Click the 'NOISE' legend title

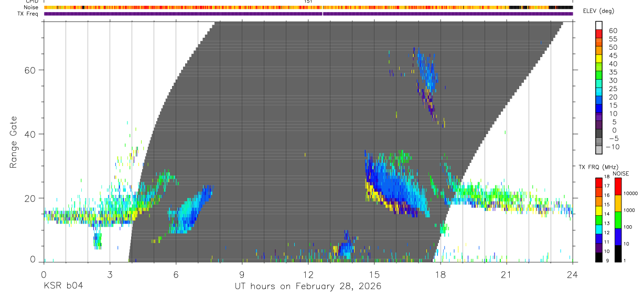pos(621,173)
